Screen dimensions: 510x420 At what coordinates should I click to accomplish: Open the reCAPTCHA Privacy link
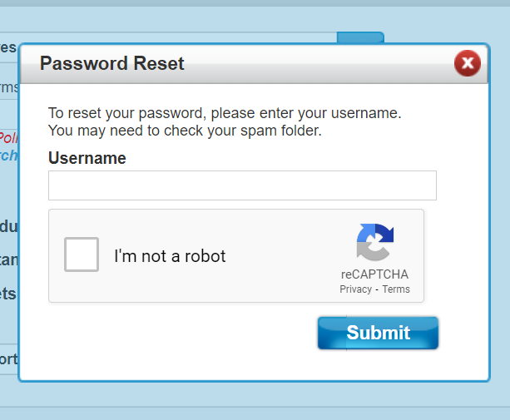[x=355, y=289]
